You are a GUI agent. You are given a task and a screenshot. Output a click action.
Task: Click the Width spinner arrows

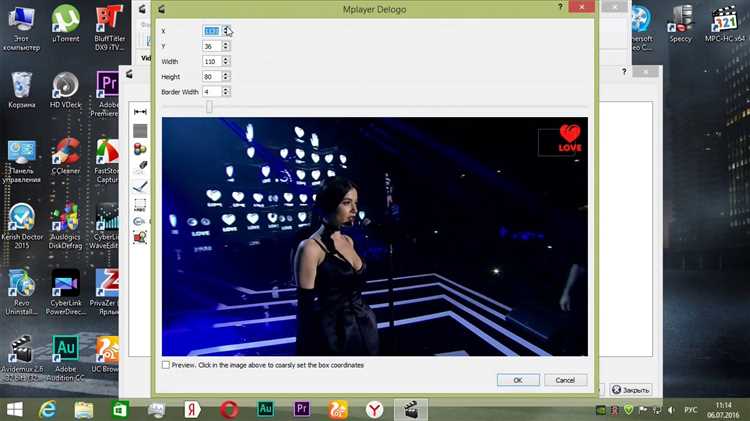[x=226, y=61]
